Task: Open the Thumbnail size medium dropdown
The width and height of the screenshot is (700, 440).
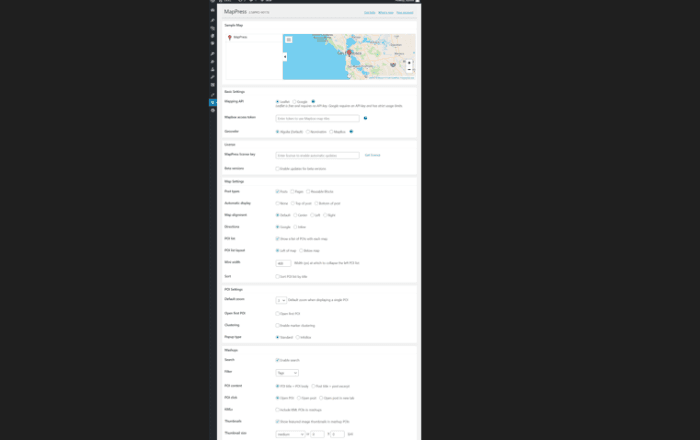Action: click(291, 434)
